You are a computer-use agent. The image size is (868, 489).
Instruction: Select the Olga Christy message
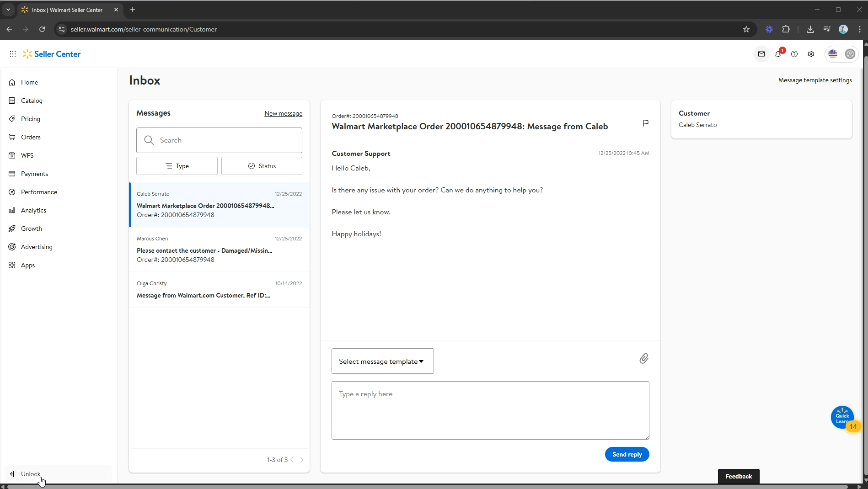(x=219, y=290)
